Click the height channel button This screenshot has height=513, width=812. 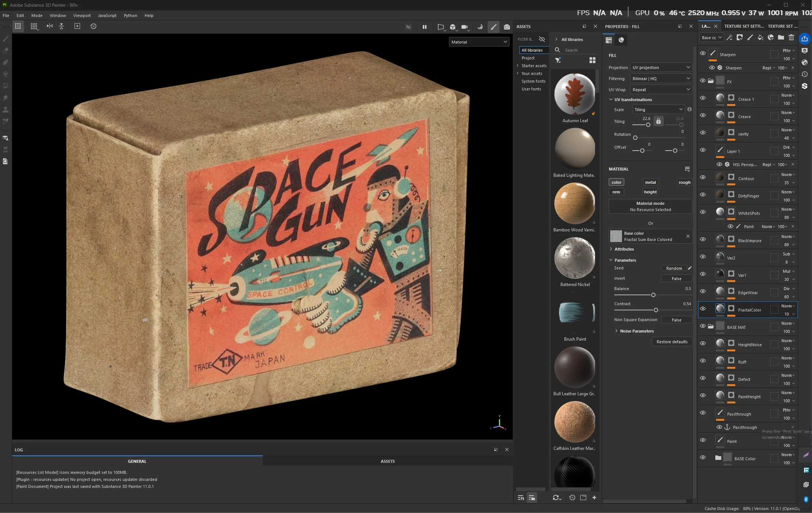[650, 192]
